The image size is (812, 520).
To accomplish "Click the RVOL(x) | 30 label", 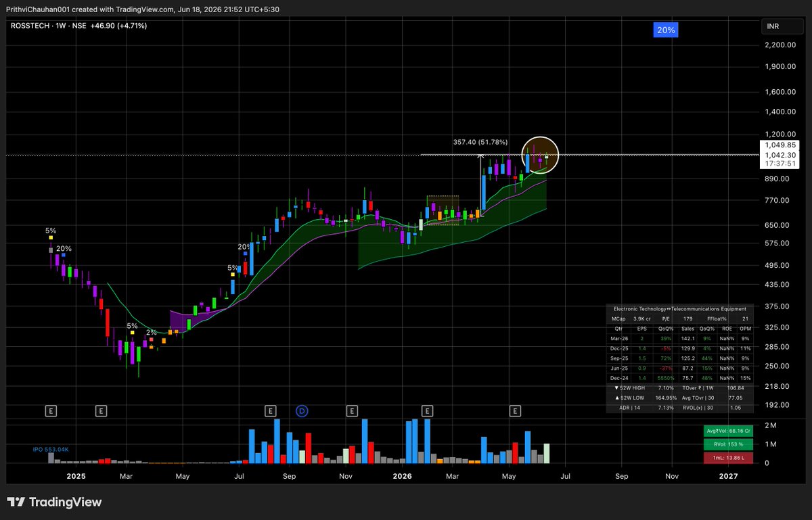I will pyautogui.click(x=698, y=408).
